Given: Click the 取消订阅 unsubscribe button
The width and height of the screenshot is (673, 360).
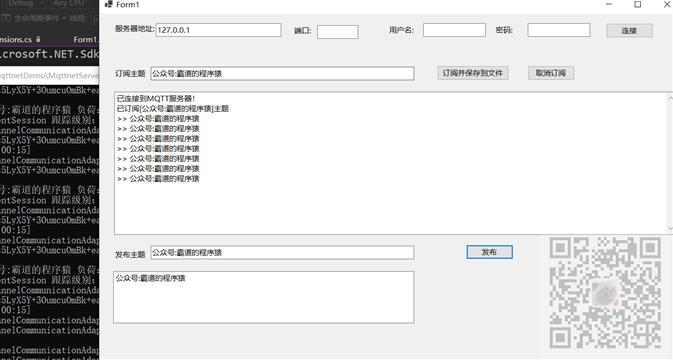Looking at the screenshot, I should pos(551,73).
